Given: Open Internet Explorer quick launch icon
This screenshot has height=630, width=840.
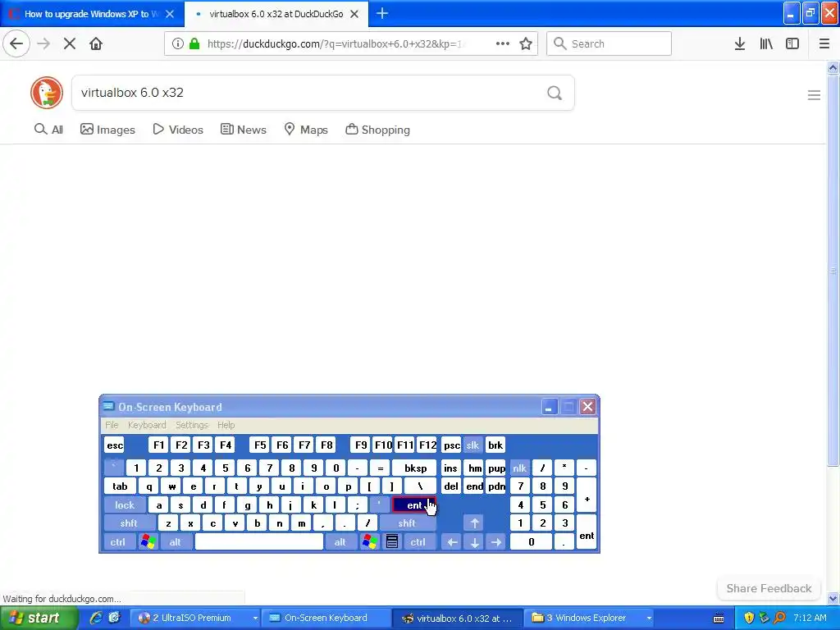Looking at the screenshot, I should point(96,618).
